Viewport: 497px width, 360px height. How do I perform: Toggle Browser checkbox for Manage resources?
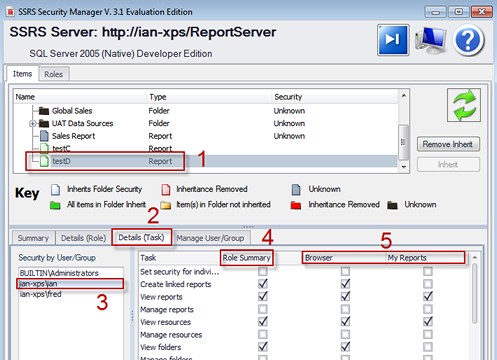(345, 334)
